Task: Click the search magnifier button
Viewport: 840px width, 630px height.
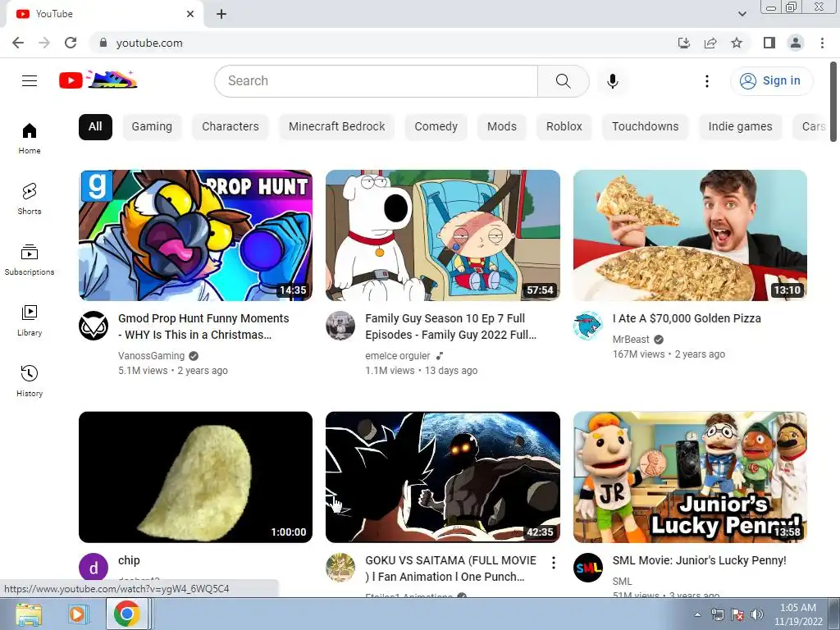Action: tap(563, 81)
